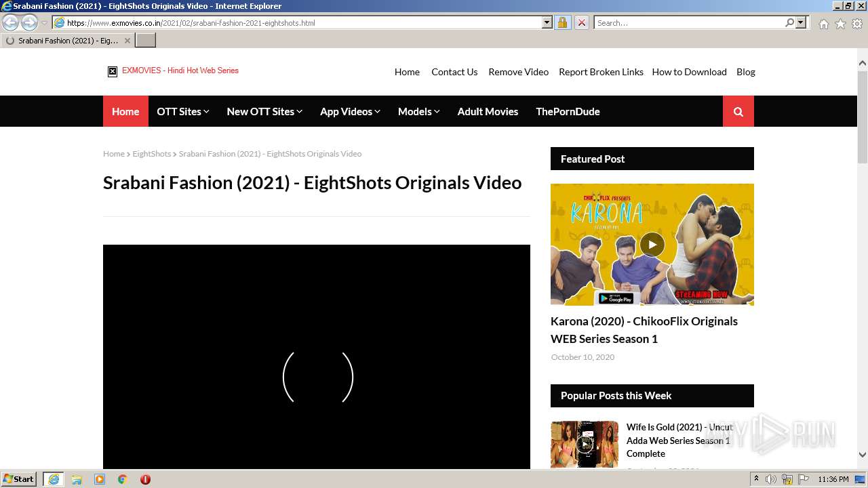Open a new blank tab button
Screen dimensions: 868x488
(x=146, y=41)
